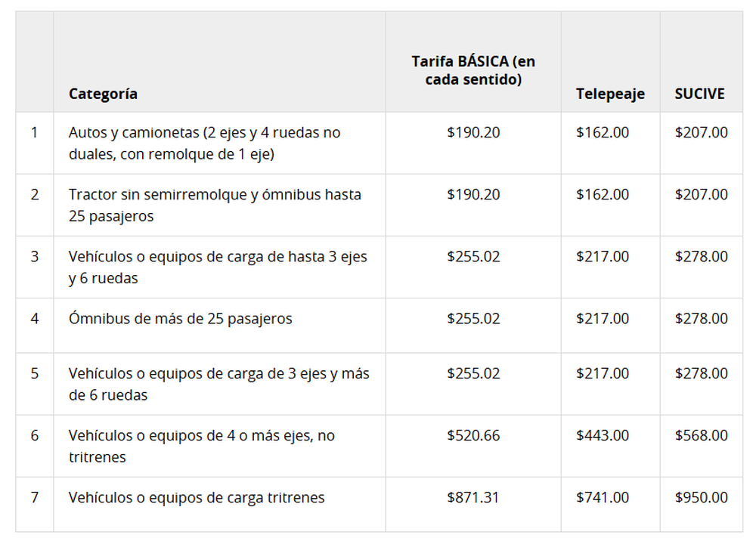Select the basic rate for category 3
Screen dimensions: 756x544
tap(473, 257)
